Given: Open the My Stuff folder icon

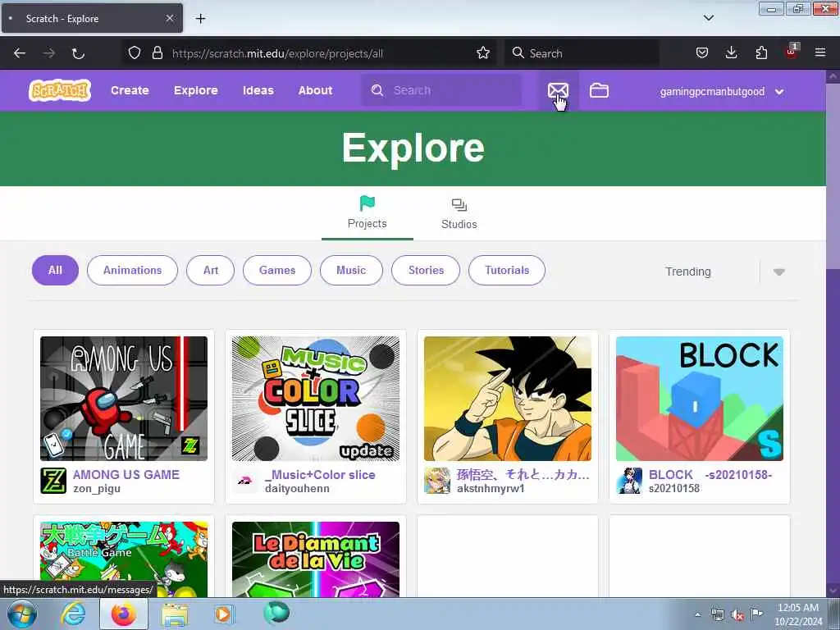Looking at the screenshot, I should [599, 90].
